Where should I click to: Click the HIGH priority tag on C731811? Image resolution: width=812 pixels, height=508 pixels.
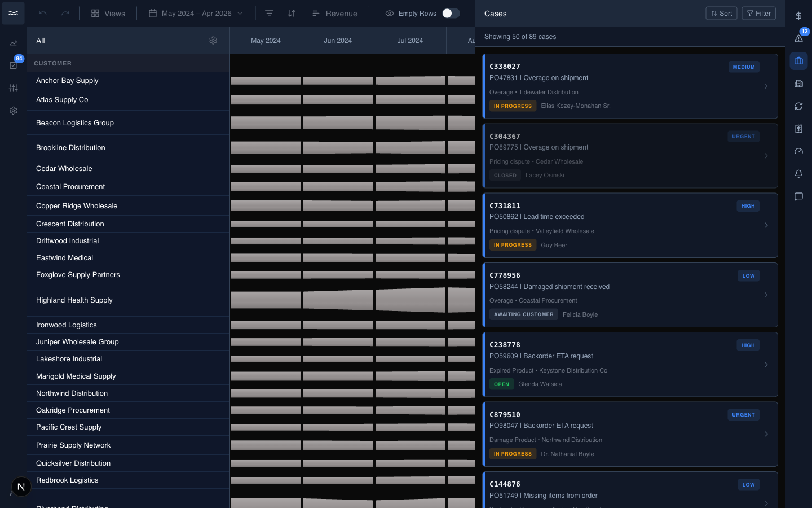(748, 206)
